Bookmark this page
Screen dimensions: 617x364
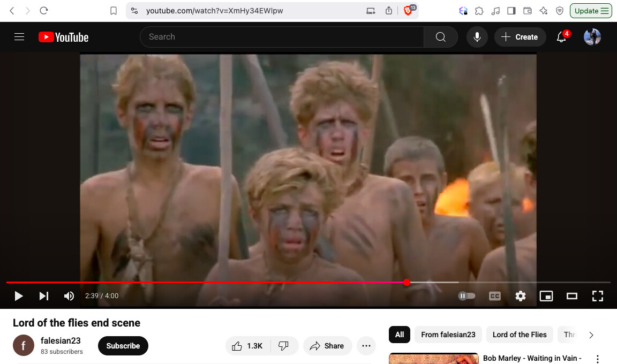[x=114, y=11]
